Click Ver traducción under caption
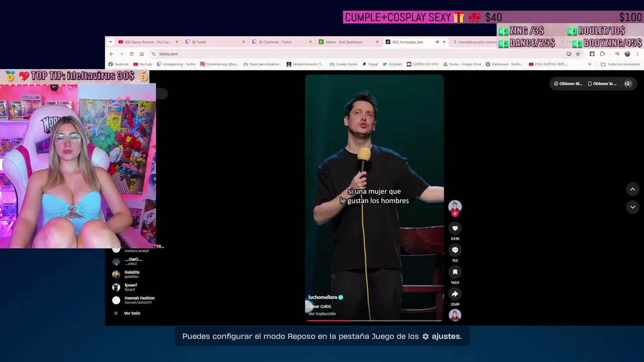 click(x=322, y=314)
